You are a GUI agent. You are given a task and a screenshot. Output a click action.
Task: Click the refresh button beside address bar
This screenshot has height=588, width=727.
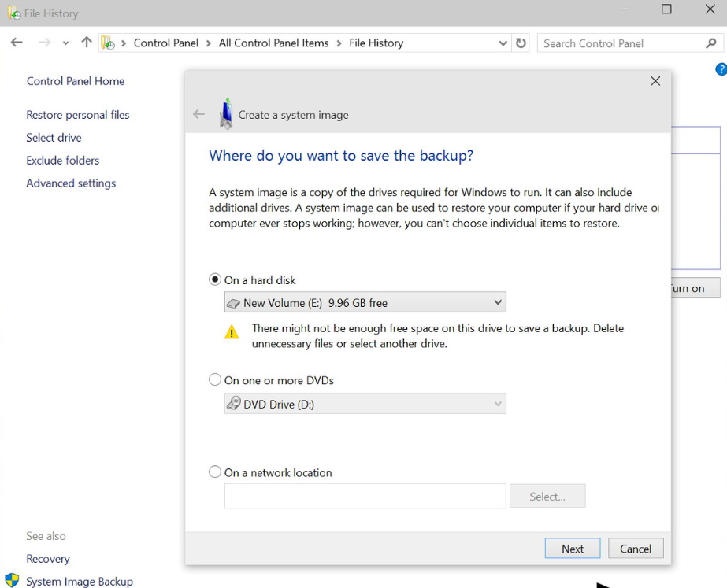[x=521, y=43]
